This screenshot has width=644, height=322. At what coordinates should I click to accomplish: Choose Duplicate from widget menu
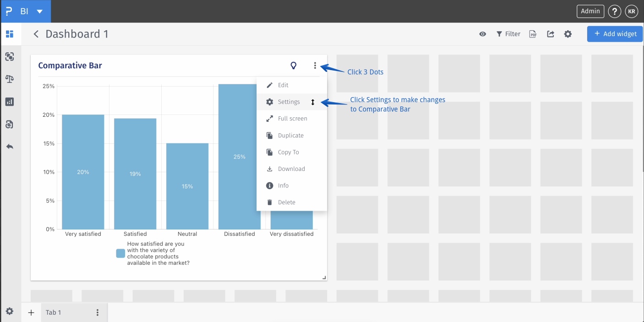(x=292, y=136)
